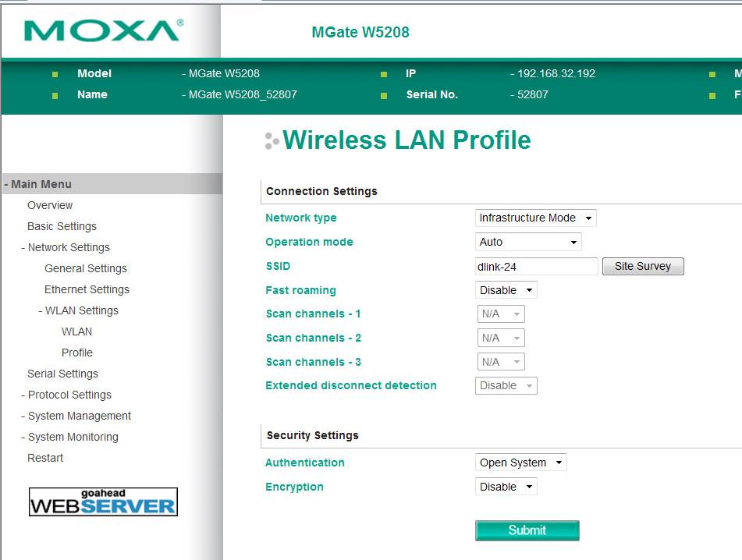This screenshot has height=560, width=742.
Task: Open General Settings page
Action: click(x=86, y=268)
